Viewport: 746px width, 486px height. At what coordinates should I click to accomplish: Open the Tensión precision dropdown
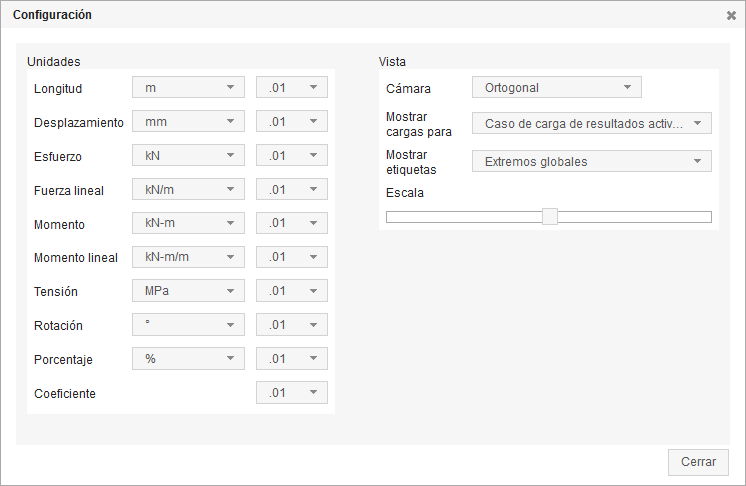tap(292, 292)
